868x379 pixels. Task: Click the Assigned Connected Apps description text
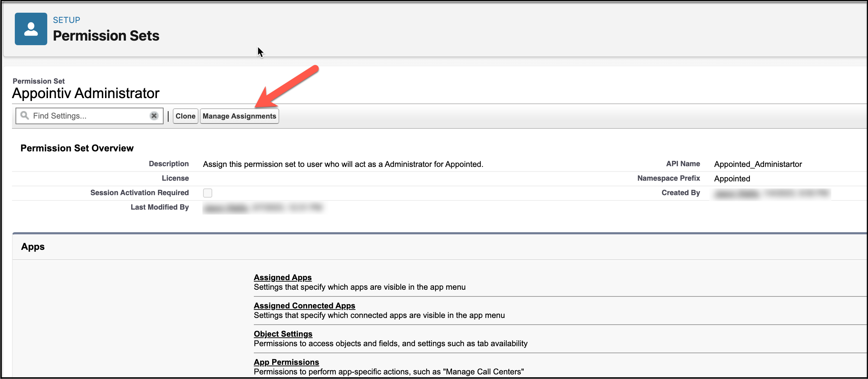(x=379, y=315)
